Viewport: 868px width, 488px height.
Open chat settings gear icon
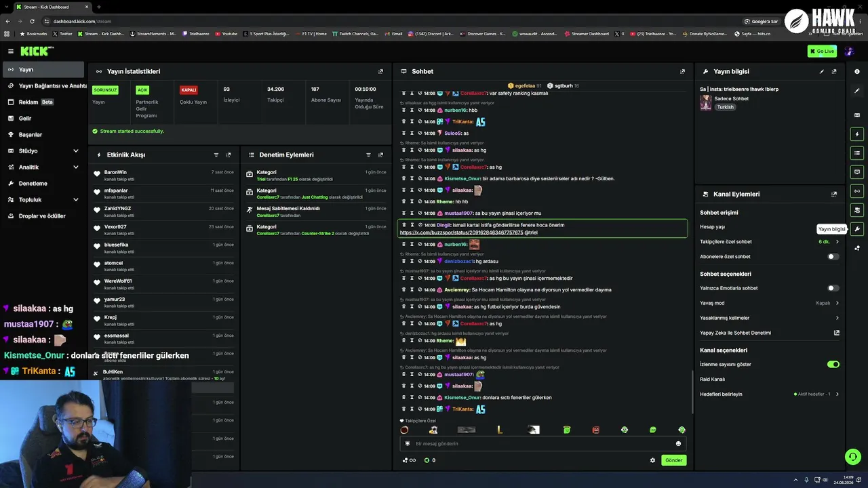[x=653, y=460]
